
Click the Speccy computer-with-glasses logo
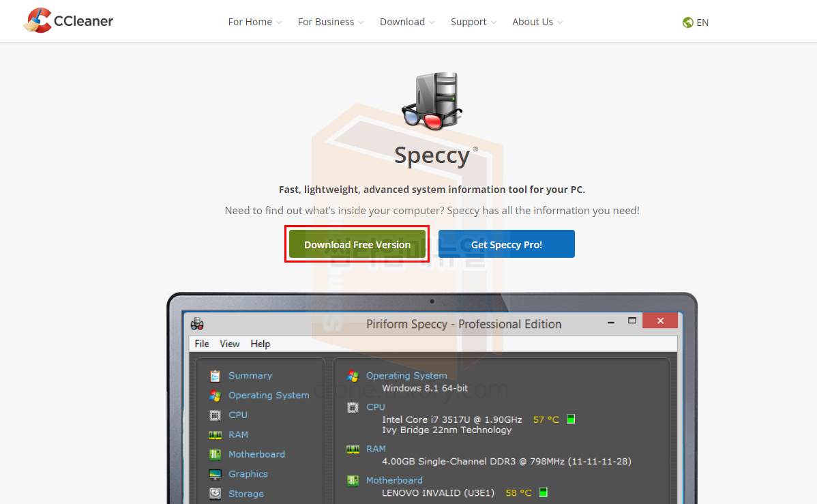click(x=432, y=100)
